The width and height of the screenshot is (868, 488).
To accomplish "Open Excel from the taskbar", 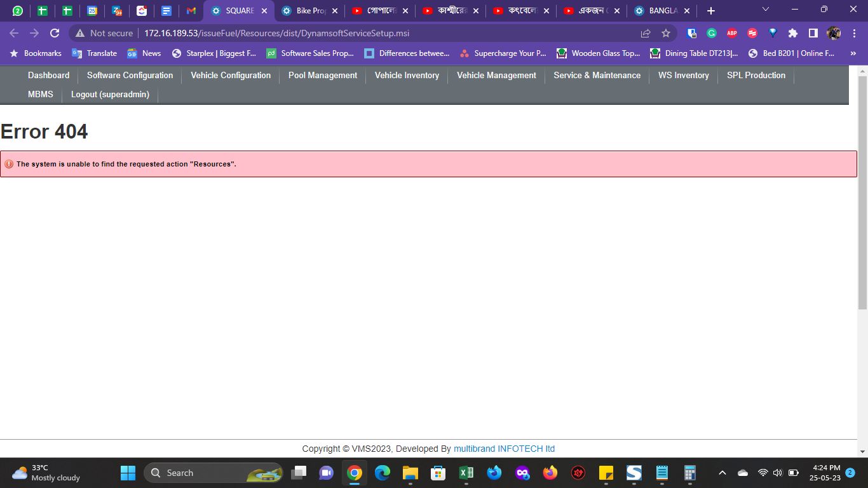I will click(x=466, y=473).
